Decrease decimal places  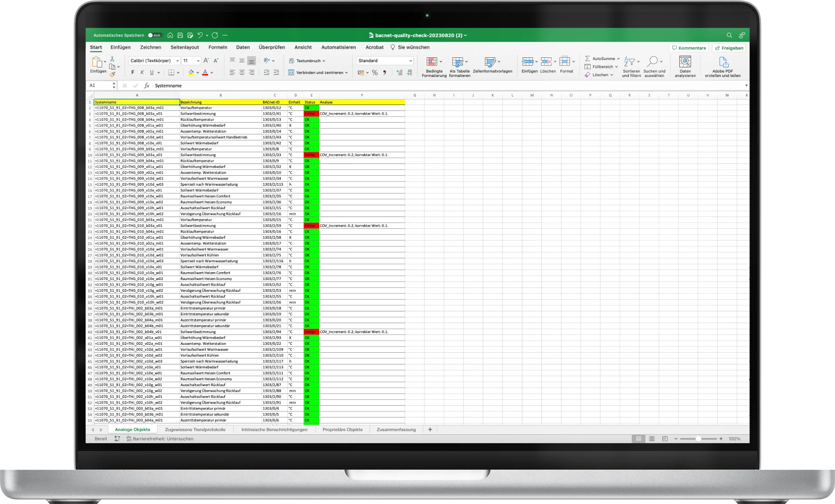click(x=409, y=73)
